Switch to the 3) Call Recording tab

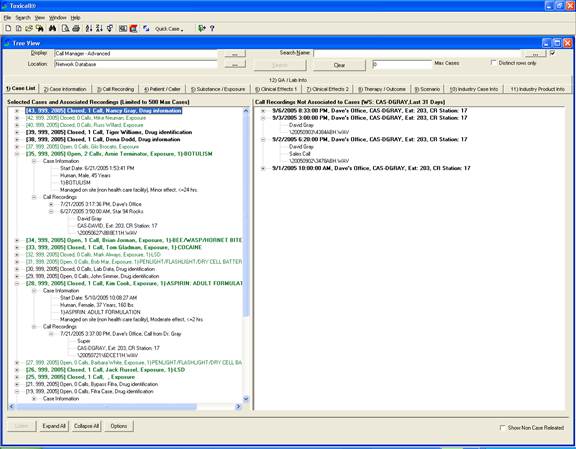coord(115,89)
